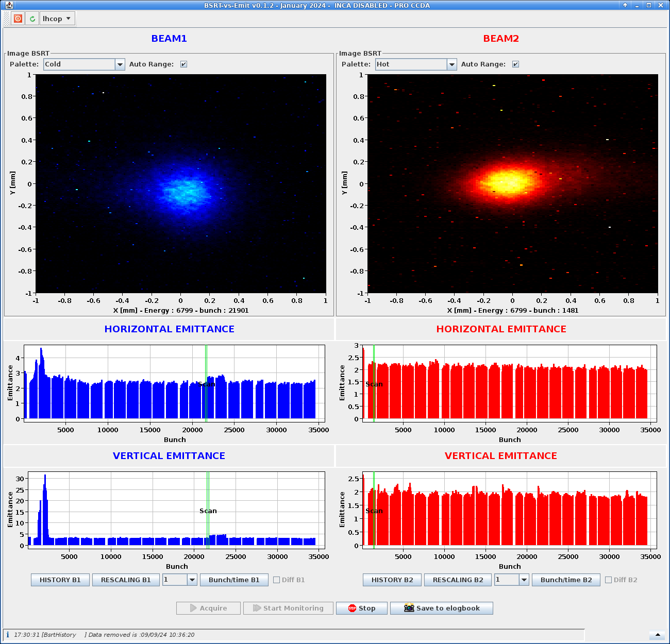Open the lhcop user menu

(57, 19)
